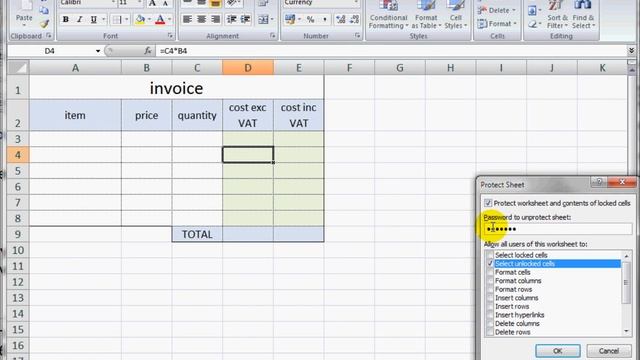Open Clipboard pane launcher
The image size is (640, 360).
pyautogui.click(x=49, y=36)
